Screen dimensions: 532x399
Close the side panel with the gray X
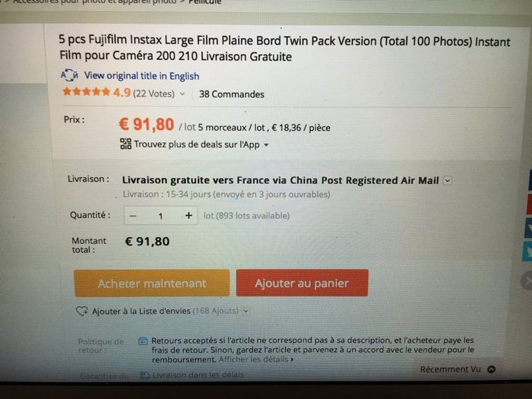526,281
